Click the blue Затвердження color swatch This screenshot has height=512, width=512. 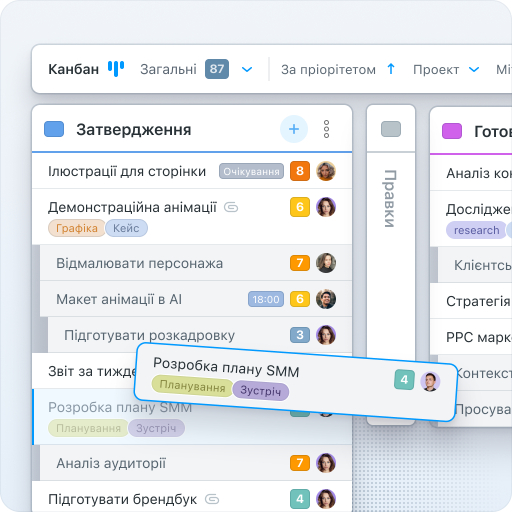[54, 129]
